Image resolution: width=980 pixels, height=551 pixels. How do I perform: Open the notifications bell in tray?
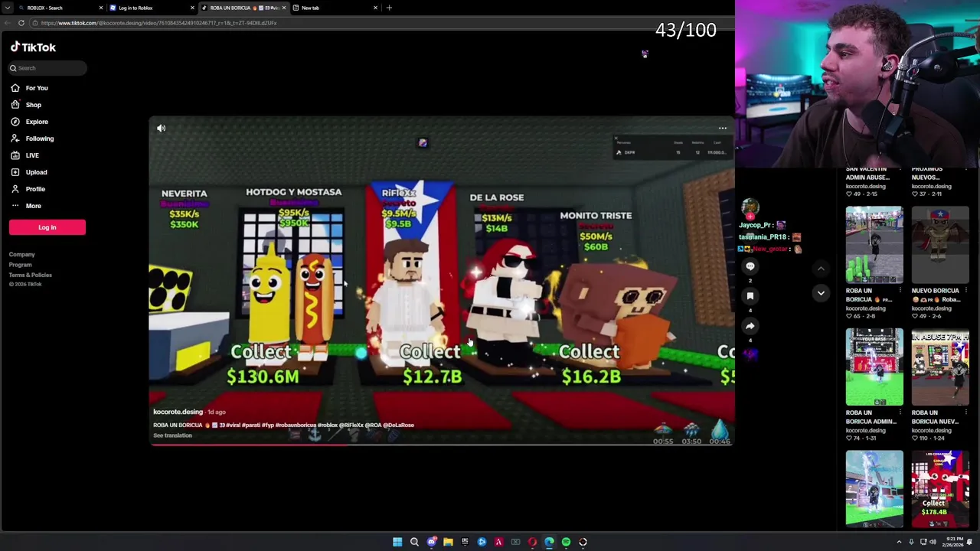click(x=970, y=542)
